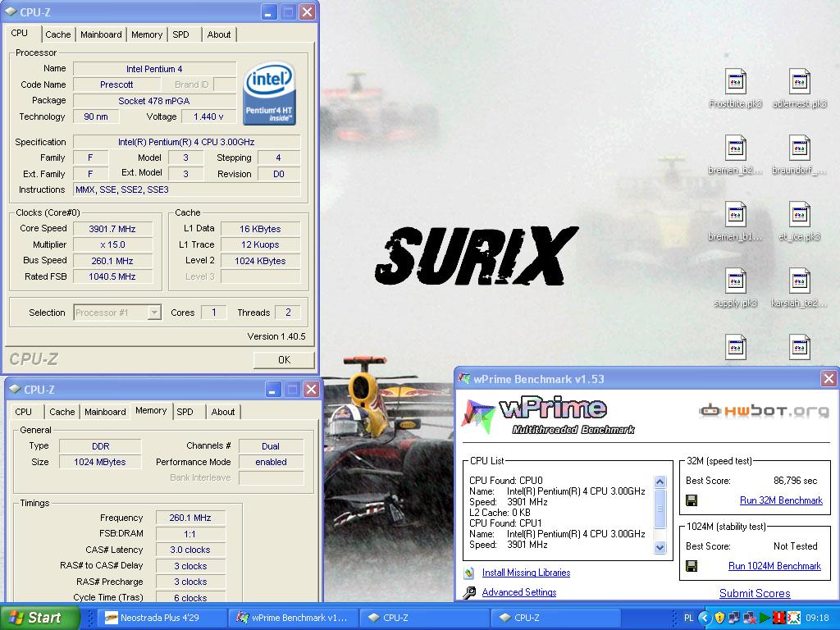Open About tab in top CPU-Z window
840x630 pixels.
coord(218,34)
